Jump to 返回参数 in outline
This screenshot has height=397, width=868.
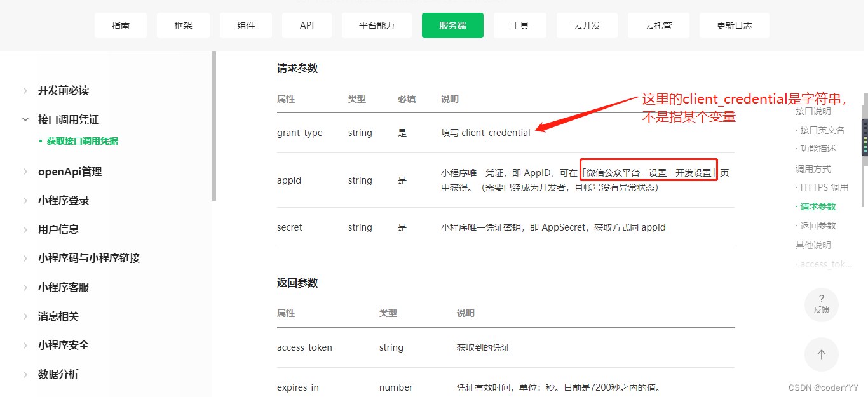[x=818, y=225]
